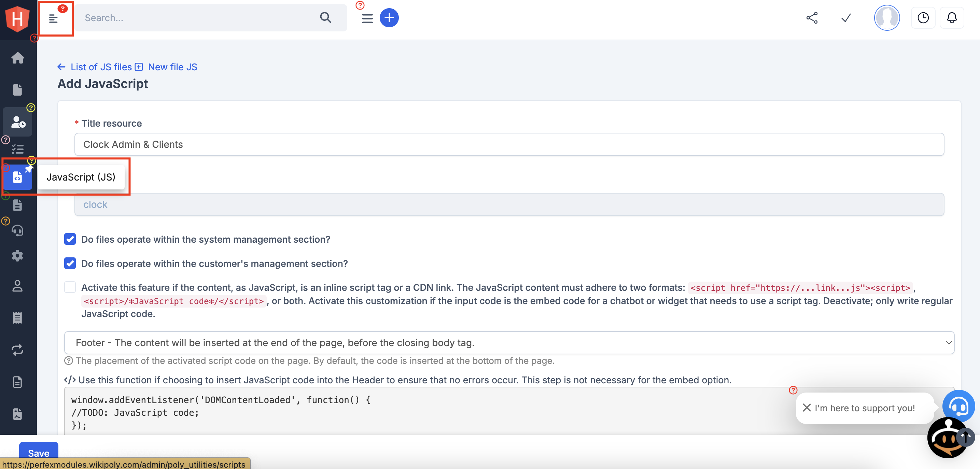Viewport: 980px width, 469px height.
Task: Open the invoices receipt icon in the sidebar
Action: click(x=17, y=318)
